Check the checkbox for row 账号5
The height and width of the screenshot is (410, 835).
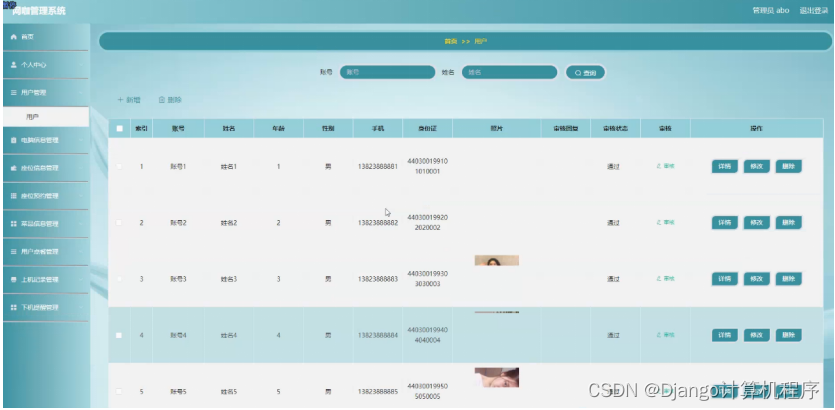point(119,391)
